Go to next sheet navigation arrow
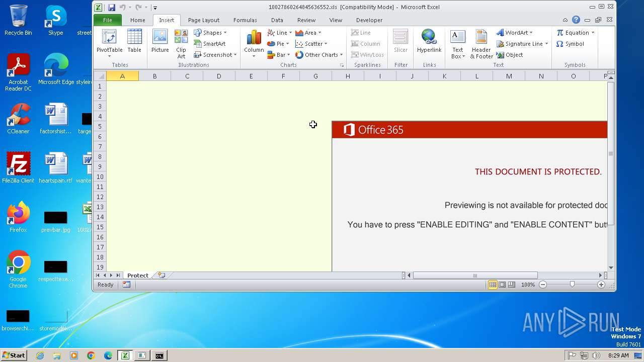 click(x=111, y=276)
